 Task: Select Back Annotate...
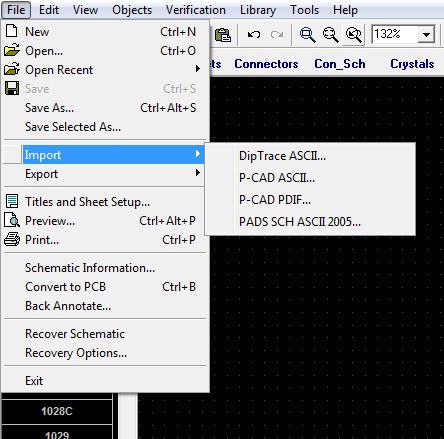point(105,306)
